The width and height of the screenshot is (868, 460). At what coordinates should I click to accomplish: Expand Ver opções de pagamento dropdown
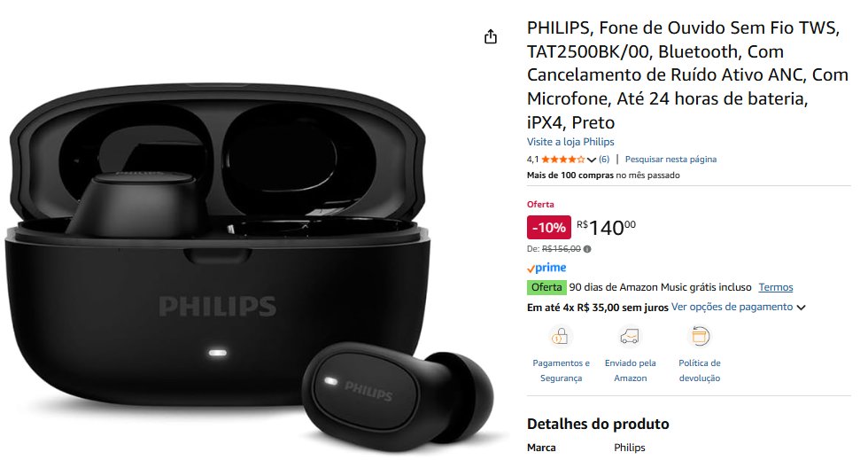click(x=801, y=308)
